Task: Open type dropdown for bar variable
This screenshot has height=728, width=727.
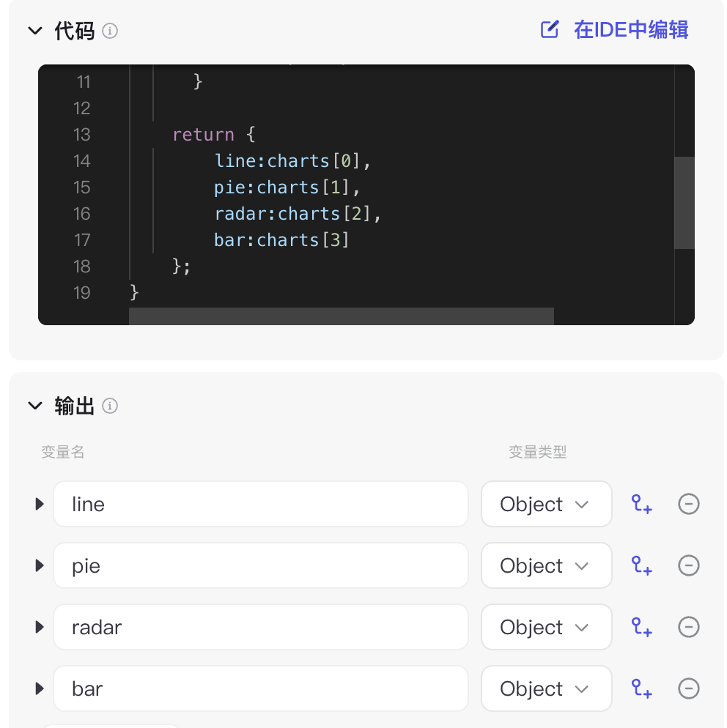Action: tap(546, 688)
